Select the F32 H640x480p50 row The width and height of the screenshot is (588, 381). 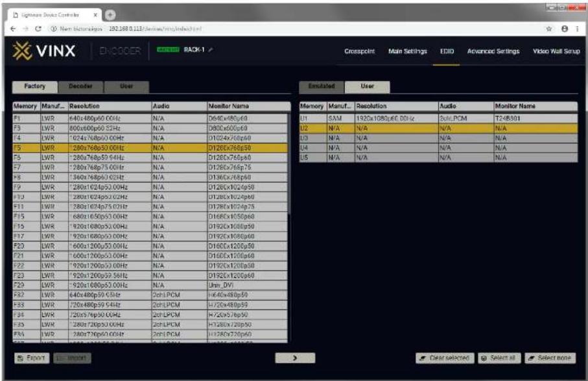150,295
